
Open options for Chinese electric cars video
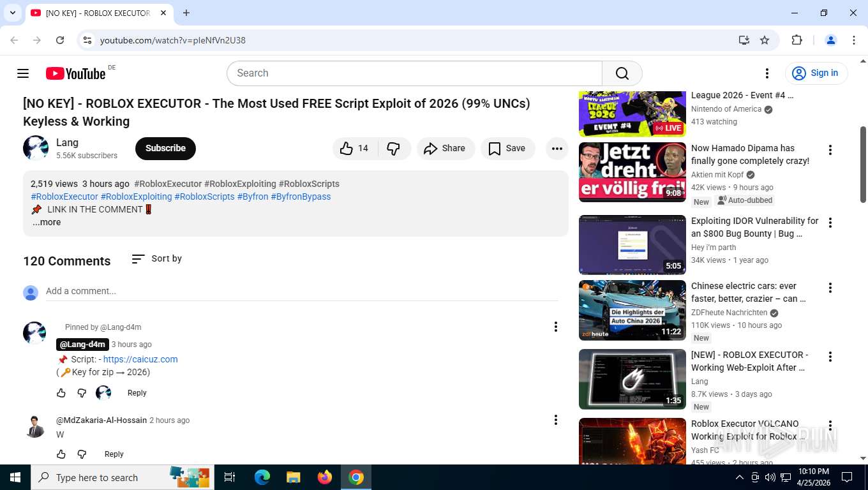[830, 288]
